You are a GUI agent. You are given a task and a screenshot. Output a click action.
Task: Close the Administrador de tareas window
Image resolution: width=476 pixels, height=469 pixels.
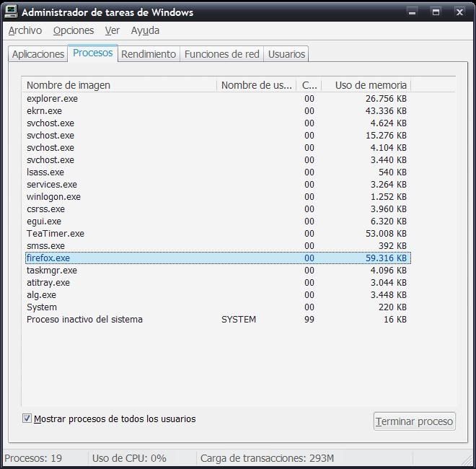(x=459, y=12)
